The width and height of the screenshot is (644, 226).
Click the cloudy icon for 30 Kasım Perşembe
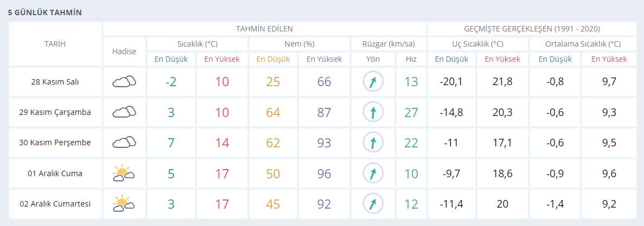tap(124, 143)
